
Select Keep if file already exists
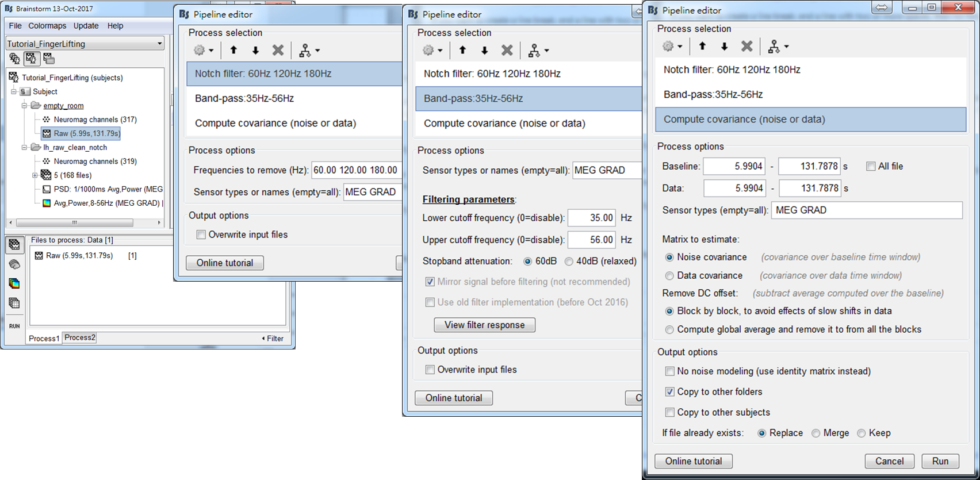click(x=861, y=433)
